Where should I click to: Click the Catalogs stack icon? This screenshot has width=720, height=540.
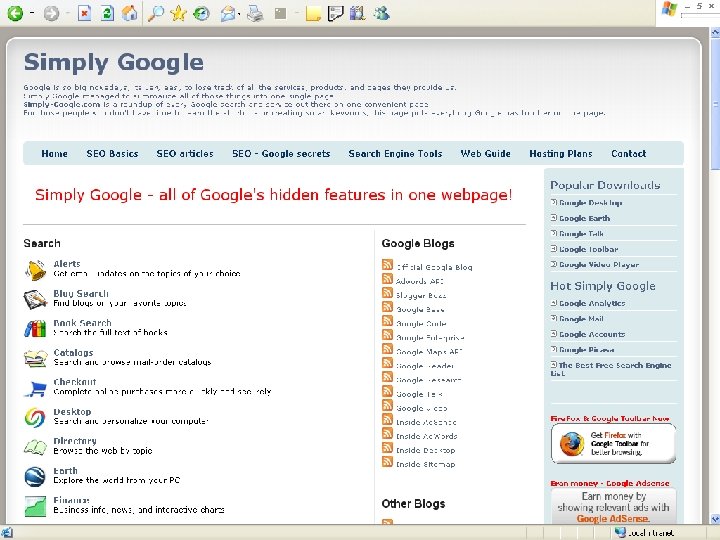click(35, 358)
